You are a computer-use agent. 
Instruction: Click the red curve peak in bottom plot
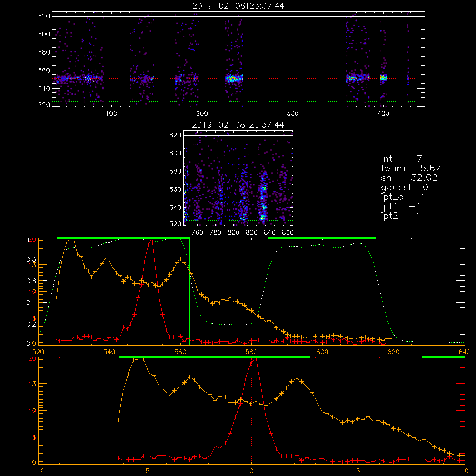255,359
